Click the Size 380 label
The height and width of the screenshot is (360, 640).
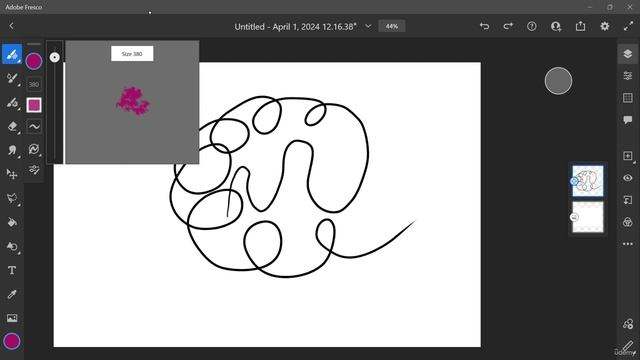(x=132, y=54)
